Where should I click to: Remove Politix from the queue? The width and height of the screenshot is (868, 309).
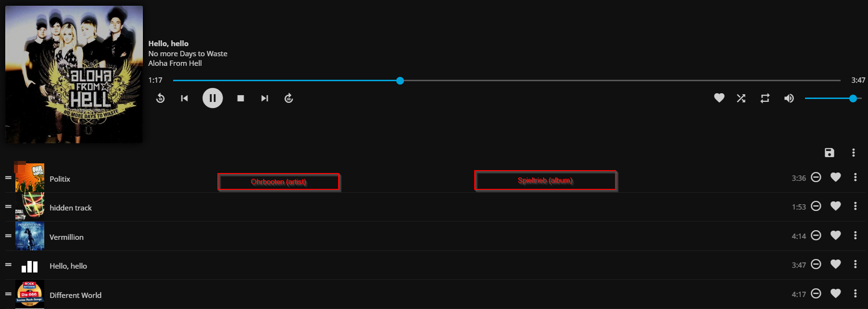816,177
